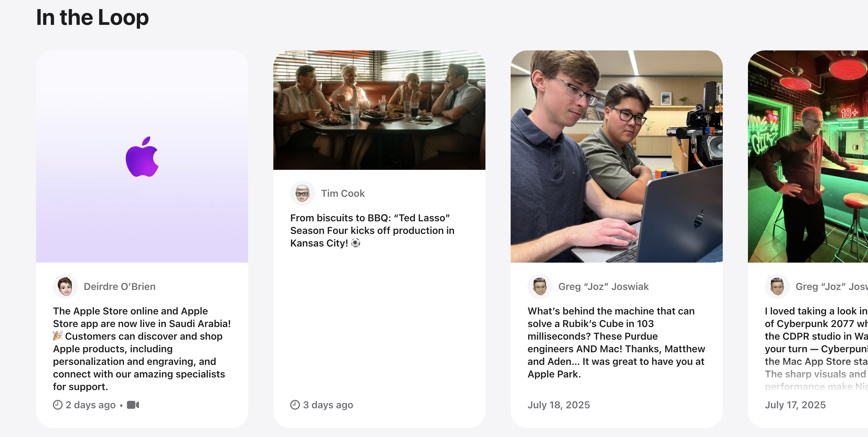Click the 'Deirdre O'Brien' author name
The width and height of the screenshot is (868, 437).
(x=120, y=286)
